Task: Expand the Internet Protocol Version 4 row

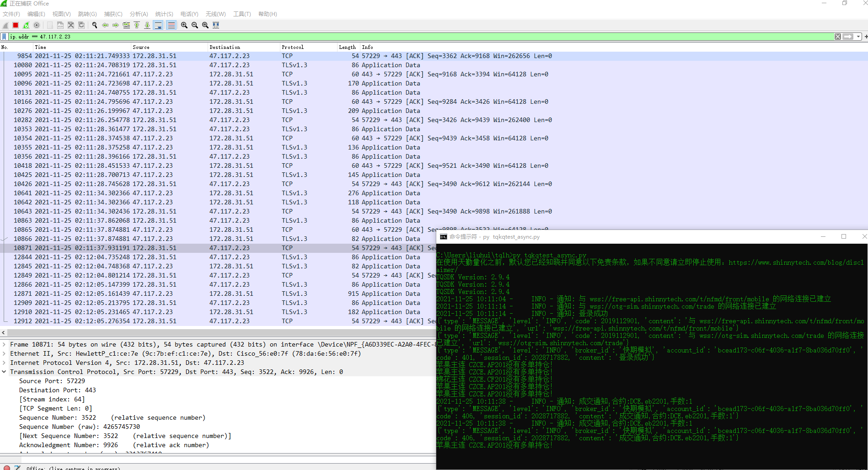Action: pos(4,363)
